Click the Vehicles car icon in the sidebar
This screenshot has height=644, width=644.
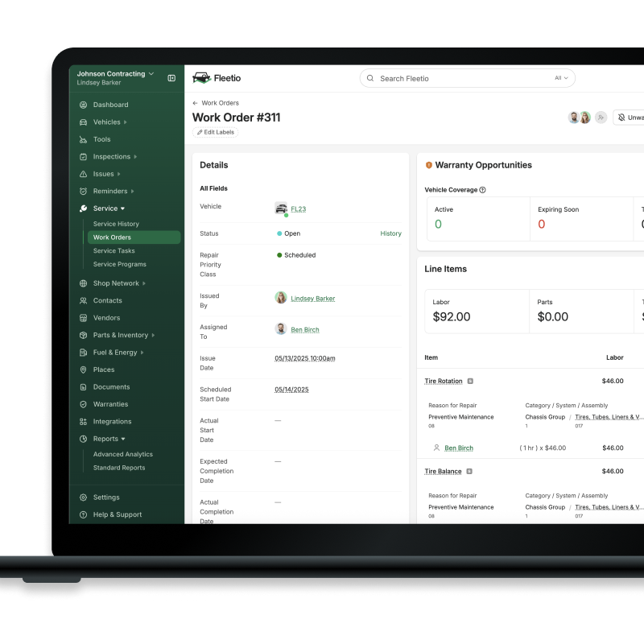[84, 122]
